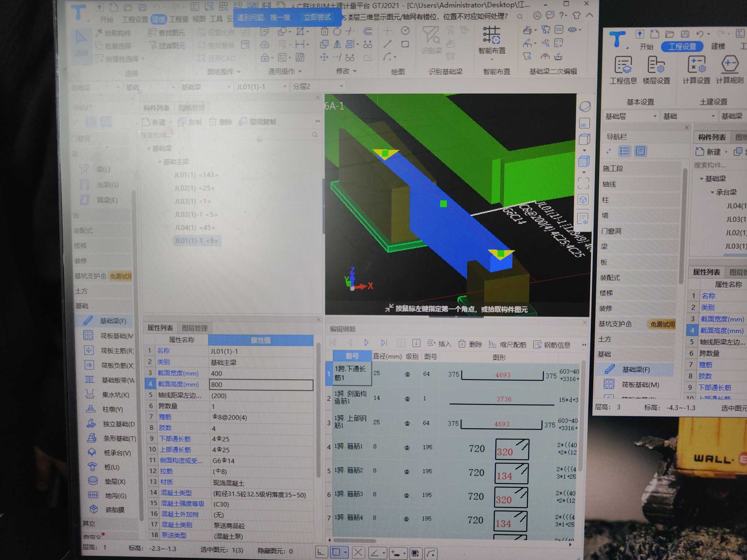Screen dimensions: 747x560
Task: Click 立即尝试 in the blue tooltip
Action: pyautogui.click(x=317, y=17)
